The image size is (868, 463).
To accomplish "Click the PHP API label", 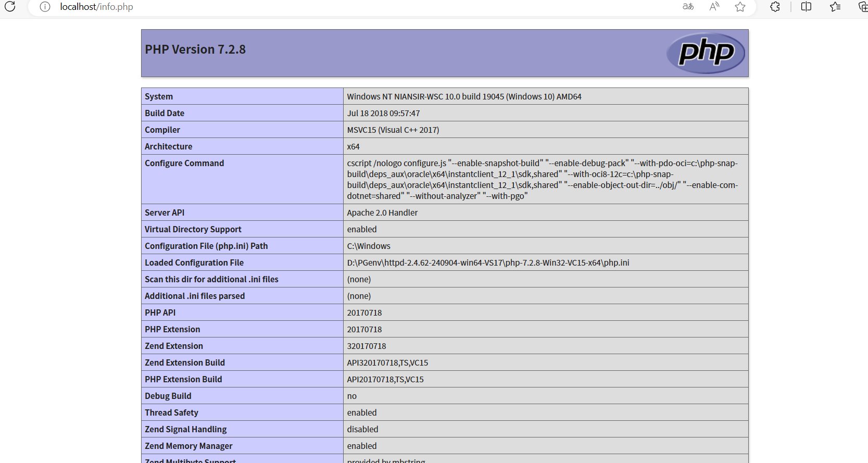I will pos(160,312).
